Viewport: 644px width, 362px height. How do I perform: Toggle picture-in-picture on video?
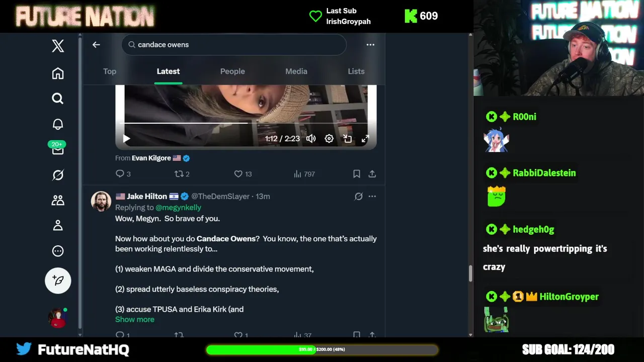(x=347, y=139)
